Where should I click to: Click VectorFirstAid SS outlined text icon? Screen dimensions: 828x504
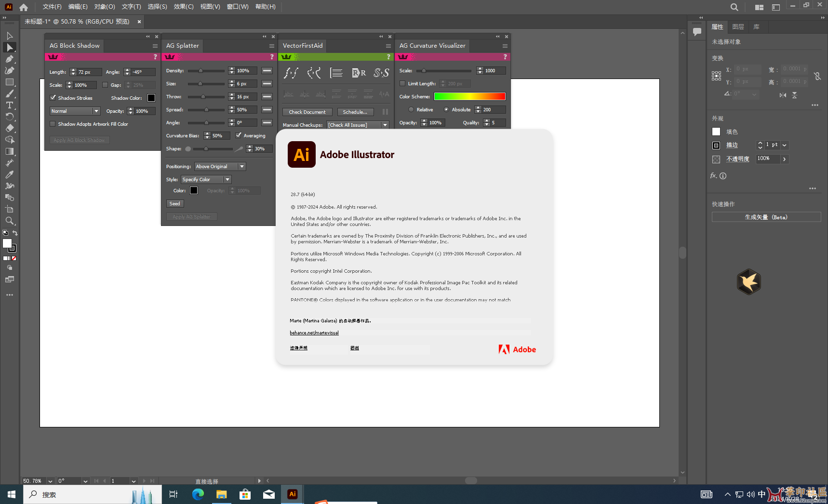[381, 73]
